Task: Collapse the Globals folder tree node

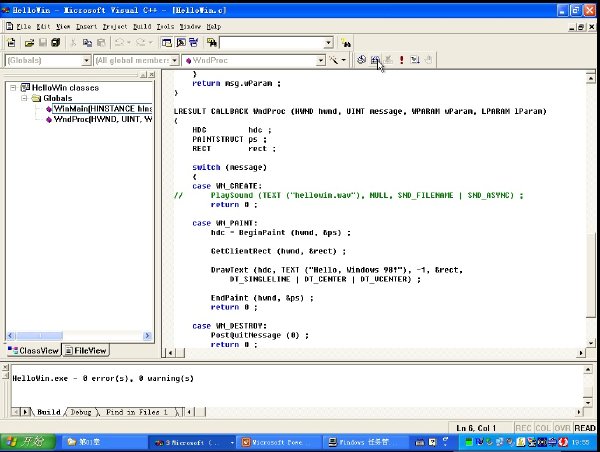Action: 24,98
